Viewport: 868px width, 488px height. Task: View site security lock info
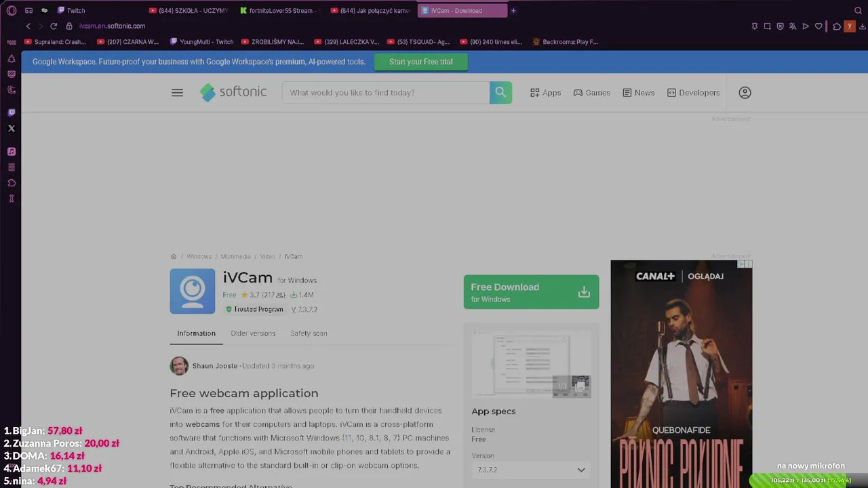click(x=68, y=26)
